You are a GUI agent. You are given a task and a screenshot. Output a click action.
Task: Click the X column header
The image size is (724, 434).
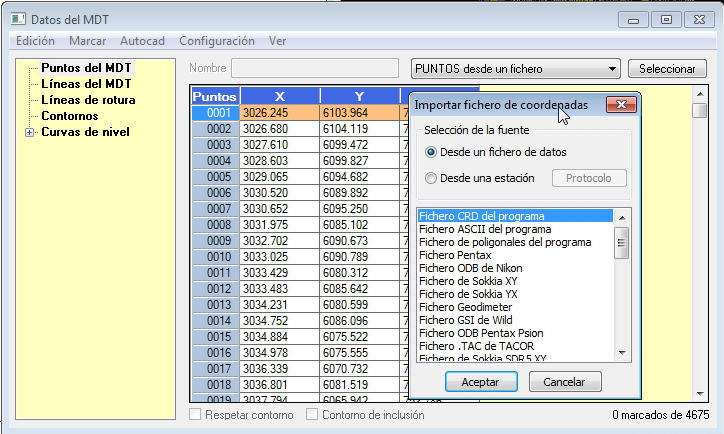tap(280, 96)
